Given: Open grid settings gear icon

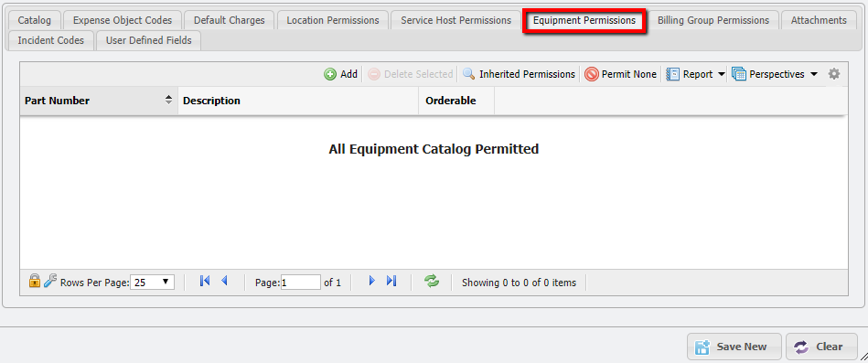Looking at the screenshot, I should pyautogui.click(x=833, y=73).
